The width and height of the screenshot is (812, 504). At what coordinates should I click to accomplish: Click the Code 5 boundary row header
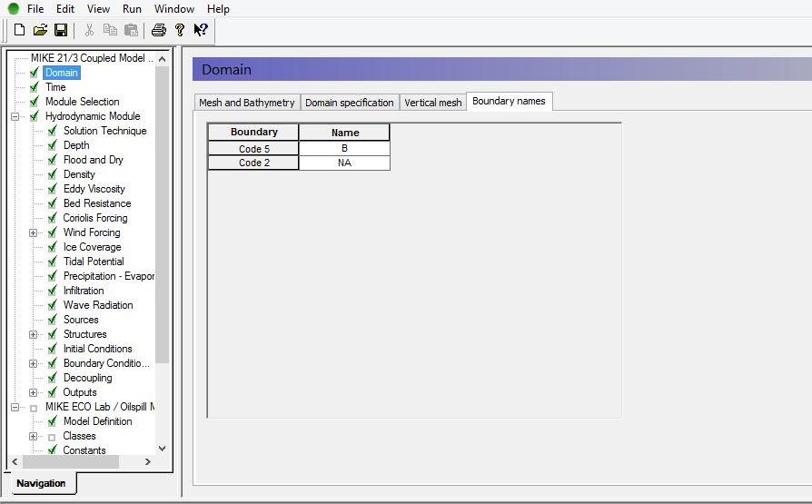pos(253,149)
